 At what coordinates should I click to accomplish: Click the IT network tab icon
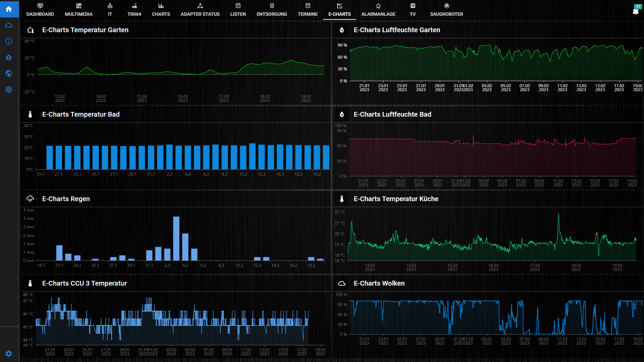tap(110, 6)
